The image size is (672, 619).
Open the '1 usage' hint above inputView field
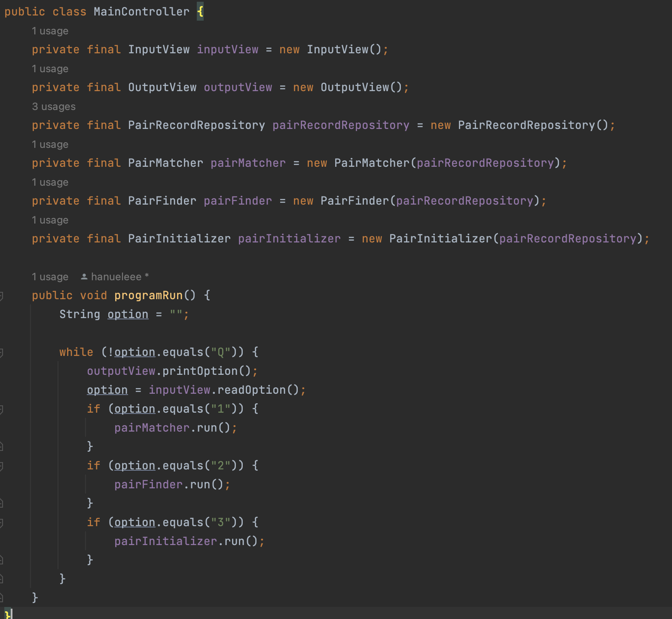(x=50, y=31)
